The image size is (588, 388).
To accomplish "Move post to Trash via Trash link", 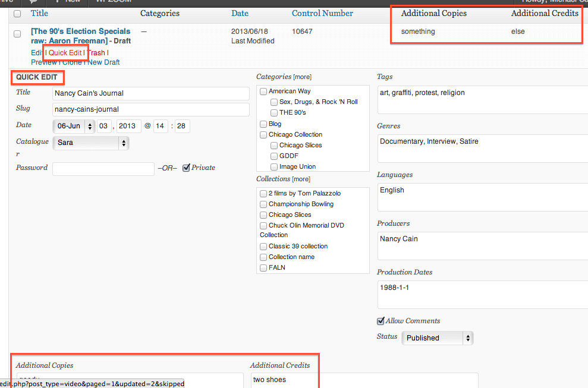I will pos(96,53).
